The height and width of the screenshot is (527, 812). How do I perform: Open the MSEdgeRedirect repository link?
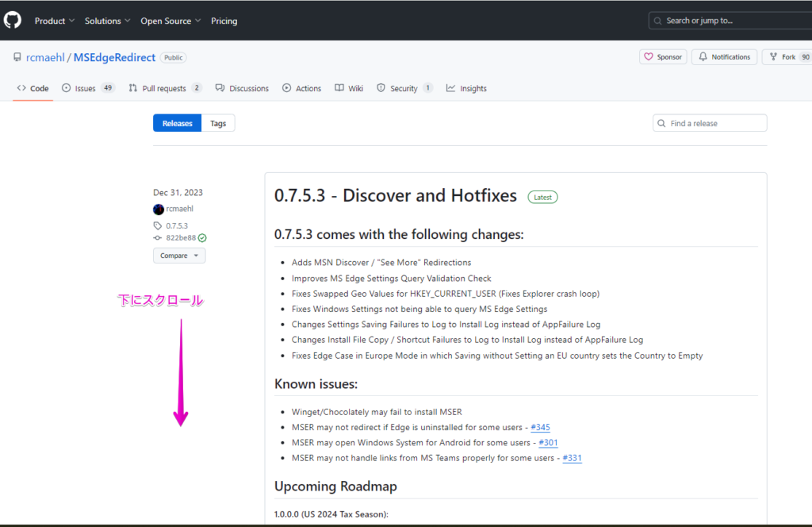click(114, 57)
